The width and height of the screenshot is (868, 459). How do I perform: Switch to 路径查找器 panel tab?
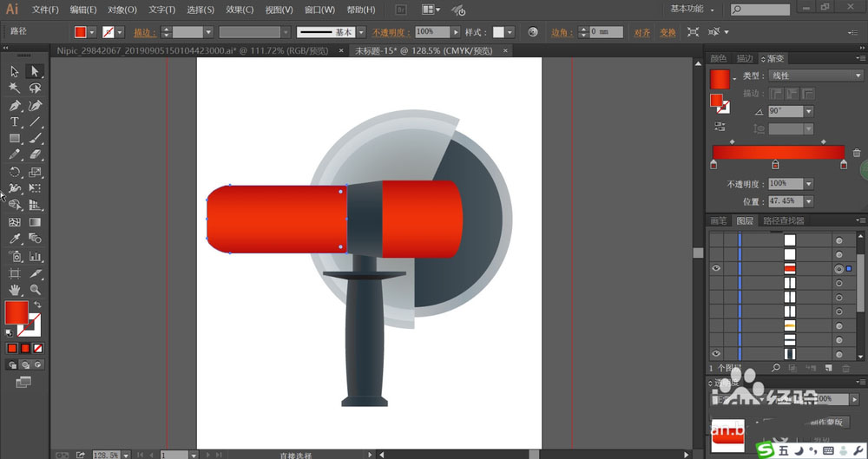[x=783, y=220]
